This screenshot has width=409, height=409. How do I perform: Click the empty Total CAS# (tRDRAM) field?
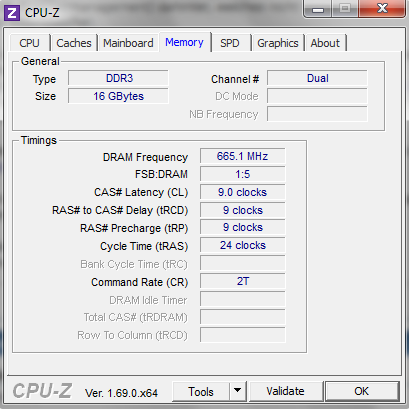[x=243, y=317]
